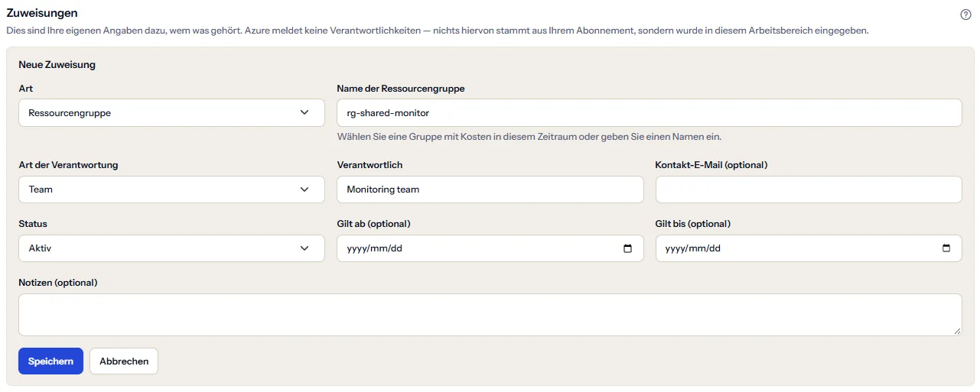Open calendar picker in Gilt ab field

coord(627,248)
